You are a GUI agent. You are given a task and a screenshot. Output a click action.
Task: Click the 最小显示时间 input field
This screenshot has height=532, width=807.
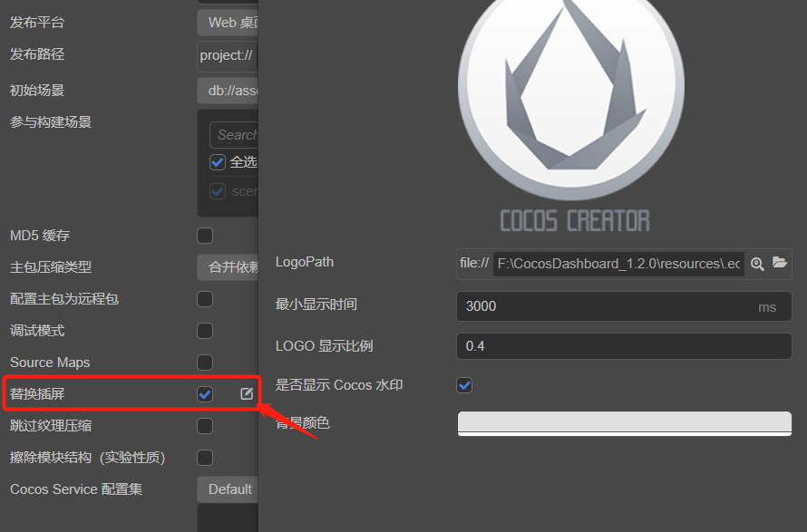click(624, 306)
